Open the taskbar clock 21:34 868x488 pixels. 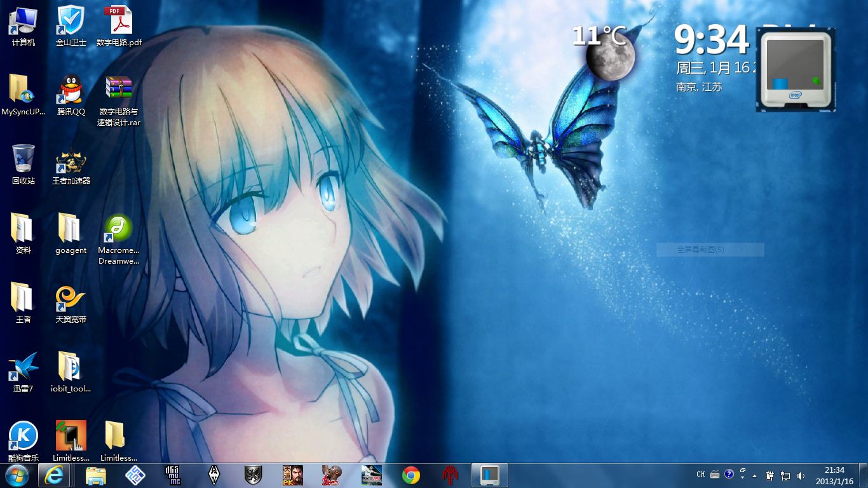click(834, 475)
